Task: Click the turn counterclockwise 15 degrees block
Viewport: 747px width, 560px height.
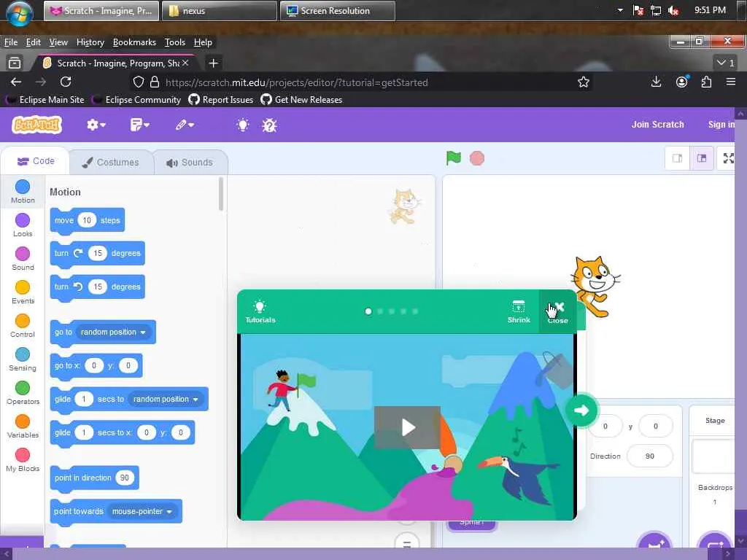Action: pos(97,287)
